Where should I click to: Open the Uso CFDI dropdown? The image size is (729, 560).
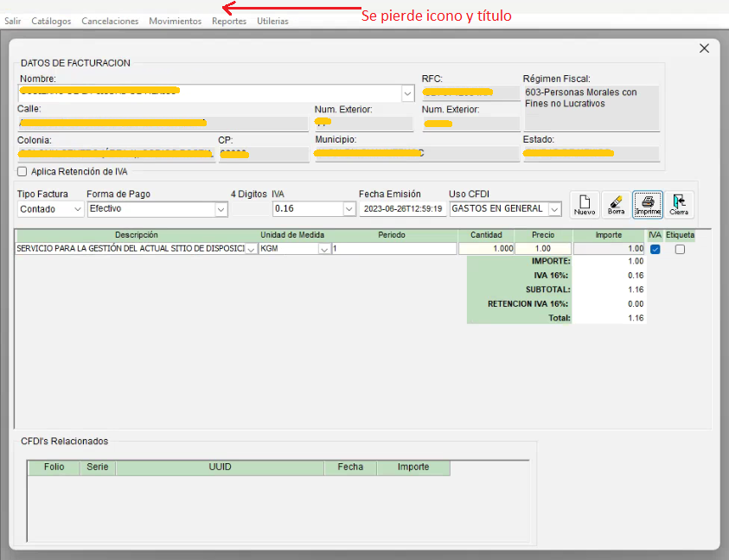554,209
